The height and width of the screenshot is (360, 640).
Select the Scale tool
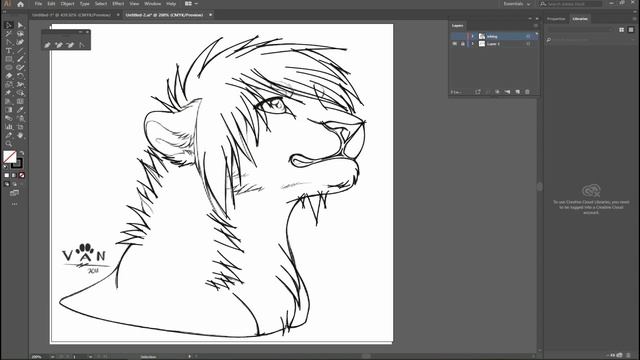9,84
